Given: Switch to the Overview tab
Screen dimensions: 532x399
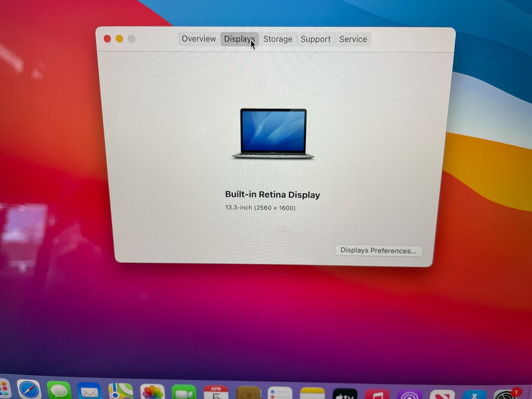Looking at the screenshot, I should coord(199,39).
